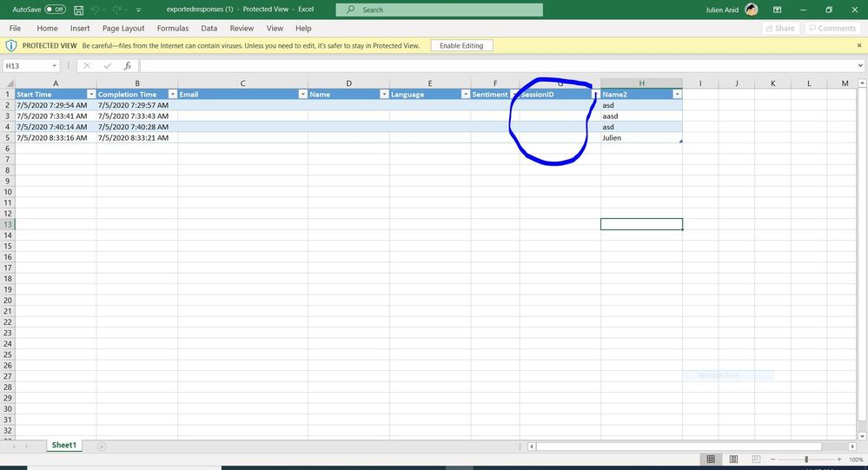Click vertical scrollbar up arrow

coord(862,83)
